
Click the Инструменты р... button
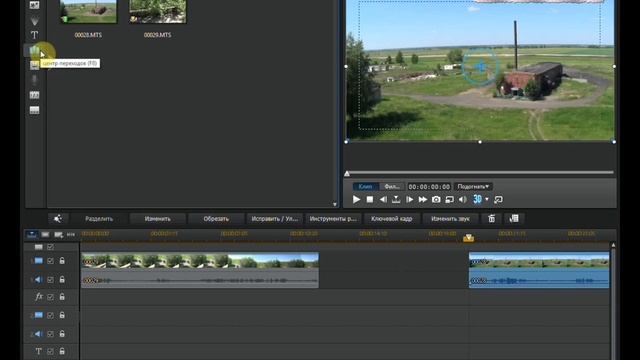333,219
